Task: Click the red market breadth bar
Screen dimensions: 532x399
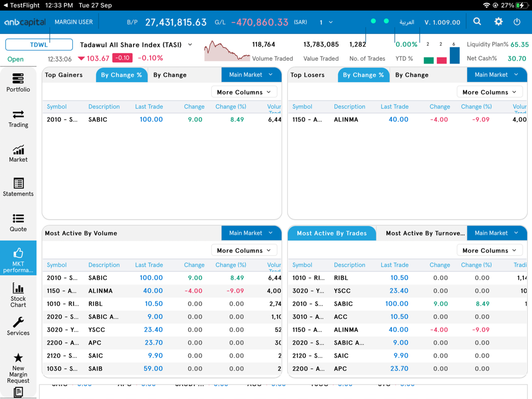Action: [x=442, y=61]
